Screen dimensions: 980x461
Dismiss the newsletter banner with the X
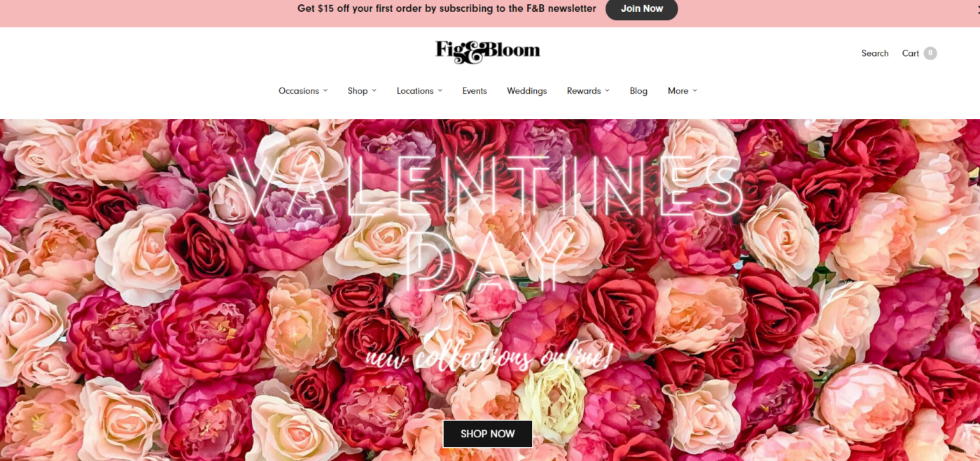pyautogui.click(x=976, y=8)
